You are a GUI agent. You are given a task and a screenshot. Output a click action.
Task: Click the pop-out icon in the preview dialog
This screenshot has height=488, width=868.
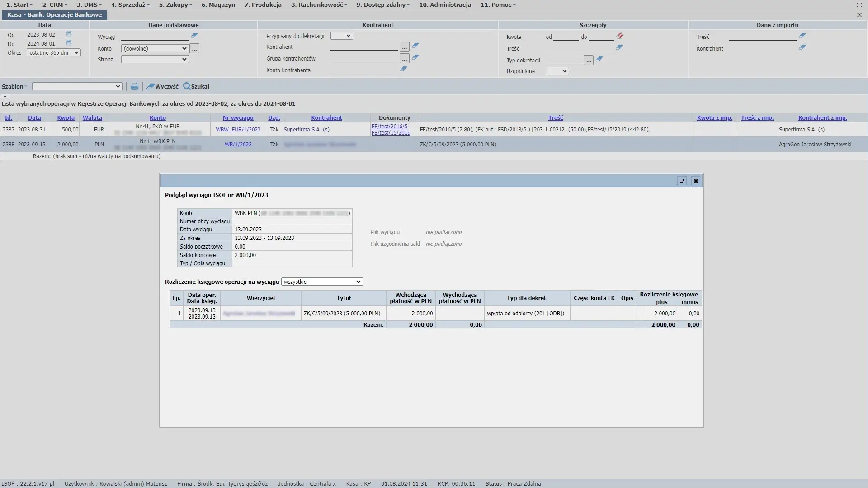coord(682,181)
